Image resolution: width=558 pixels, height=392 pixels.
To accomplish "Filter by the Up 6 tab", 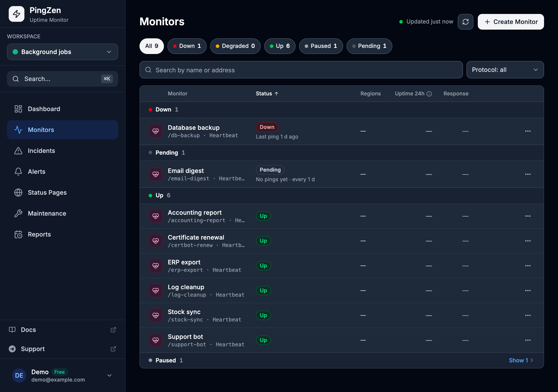I will coord(279,46).
